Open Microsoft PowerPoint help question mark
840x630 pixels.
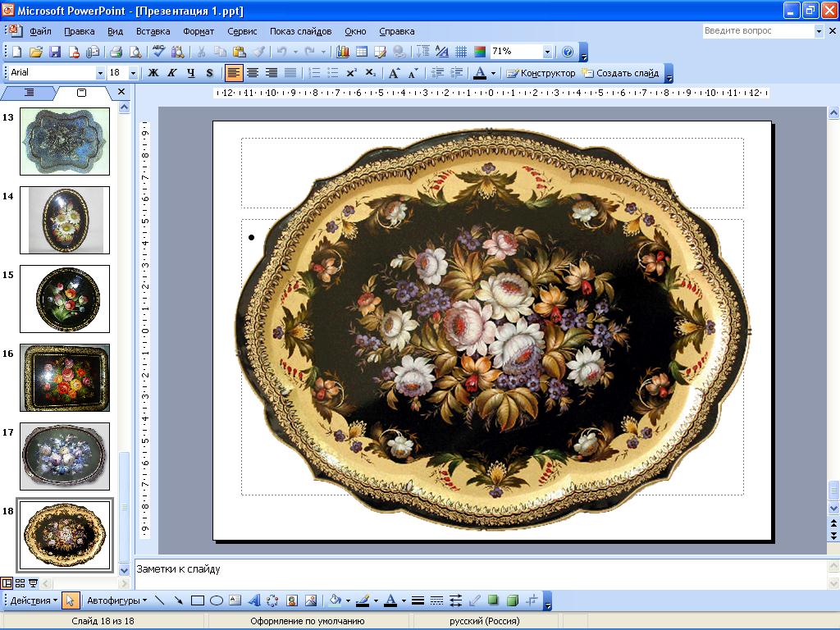tap(568, 52)
